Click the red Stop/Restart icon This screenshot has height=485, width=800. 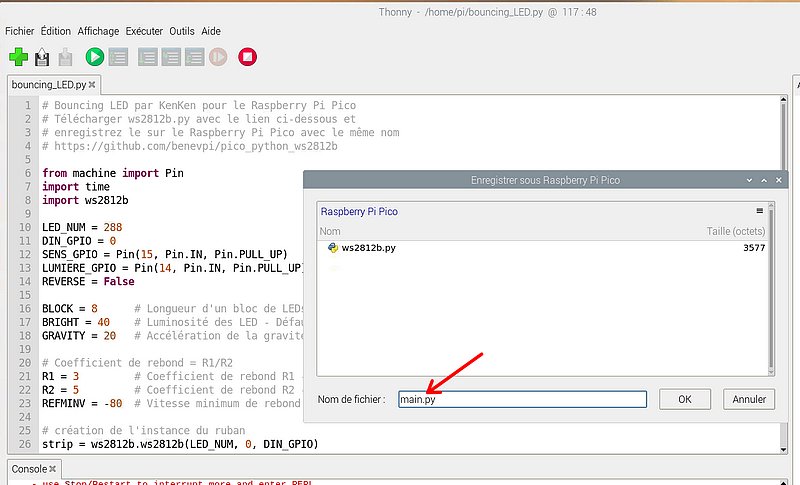[247, 57]
